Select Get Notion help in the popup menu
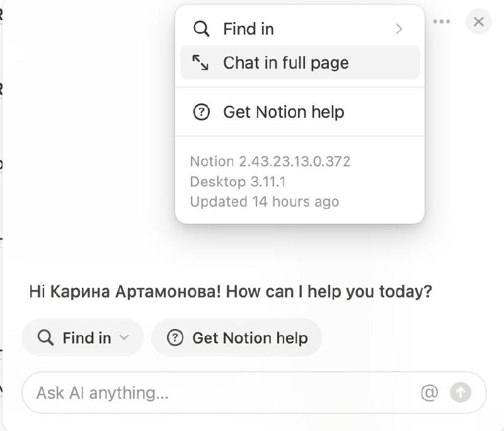The width and height of the screenshot is (504, 431). point(300,112)
